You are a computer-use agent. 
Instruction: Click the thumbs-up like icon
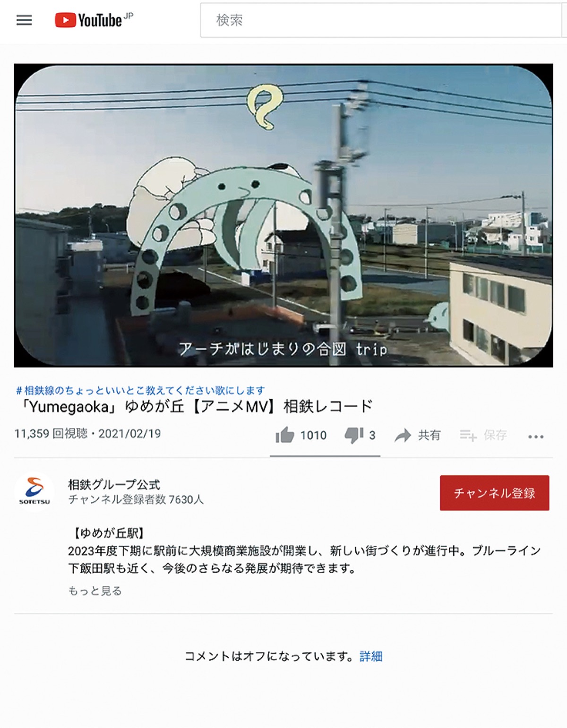point(284,435)
